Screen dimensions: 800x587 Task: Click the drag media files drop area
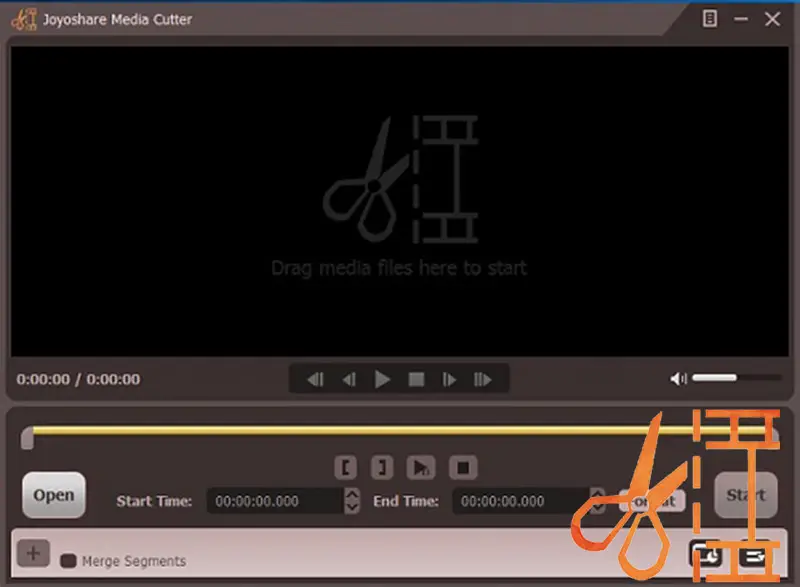[399, 201]
